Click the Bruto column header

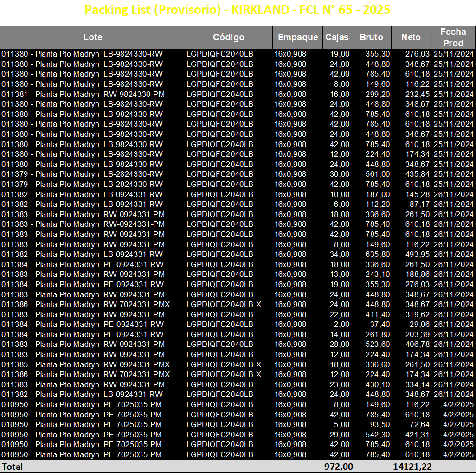[371, 37]
